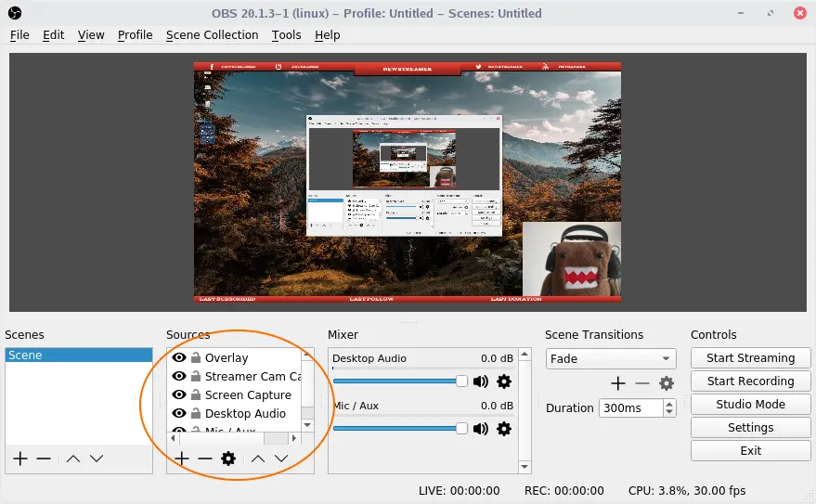Toggle lock on Overlay source
This screenshot has height=504, width=816.
tap(196, 358)
